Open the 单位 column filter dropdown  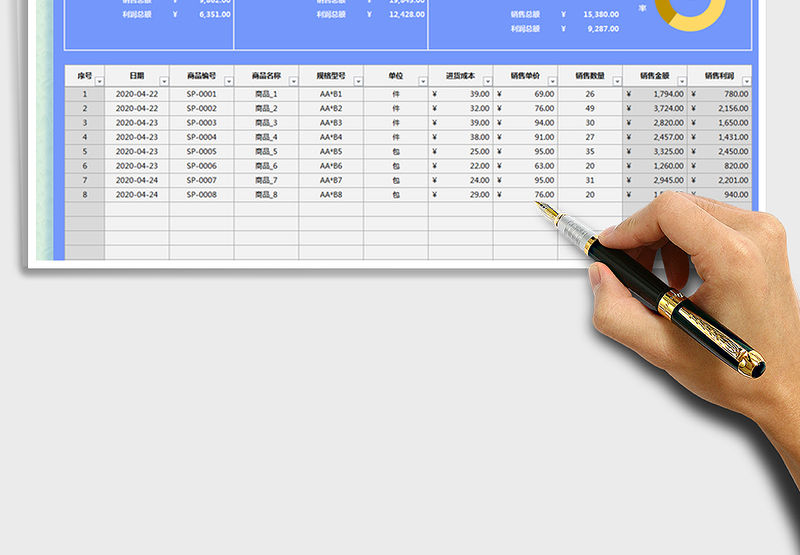pos(422,82)
